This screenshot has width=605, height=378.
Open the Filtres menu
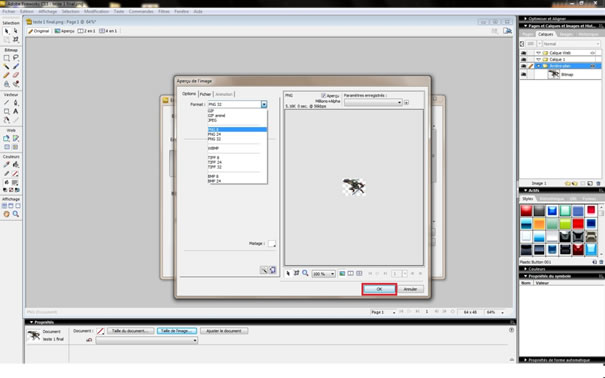tap(164, 12)
